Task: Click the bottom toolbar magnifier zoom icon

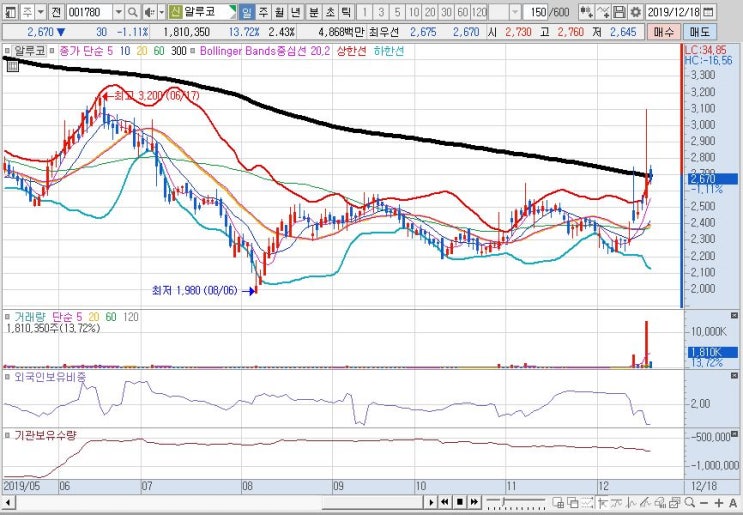Action: click(x=689, y=503)
